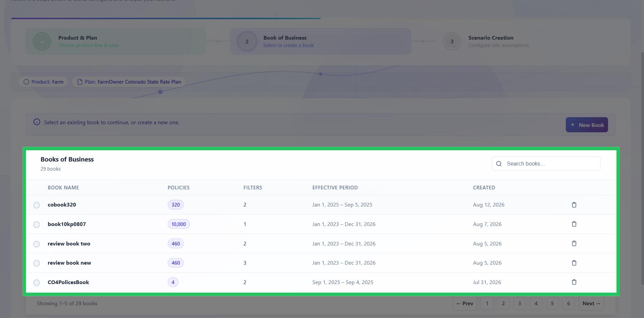The image size is (644, 318).
Task: Click the 'Jul 31, 2026' created date
Action: 487,282
